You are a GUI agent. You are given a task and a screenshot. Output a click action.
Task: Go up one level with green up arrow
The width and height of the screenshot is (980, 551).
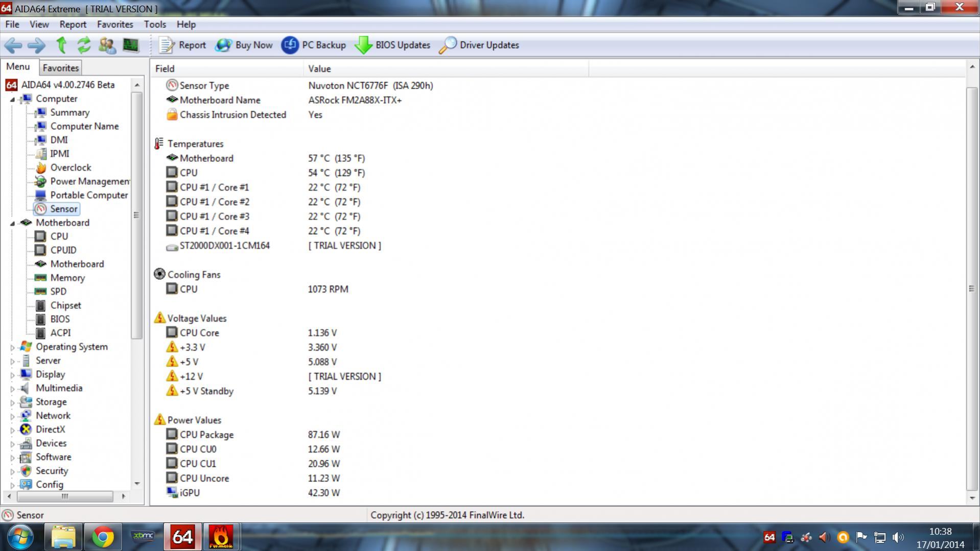[61, 45]
